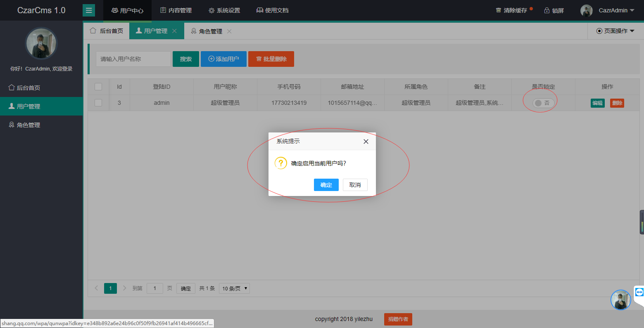
Task: Open the 10 条/页 page size dropdown
Action: pos(234,288)
